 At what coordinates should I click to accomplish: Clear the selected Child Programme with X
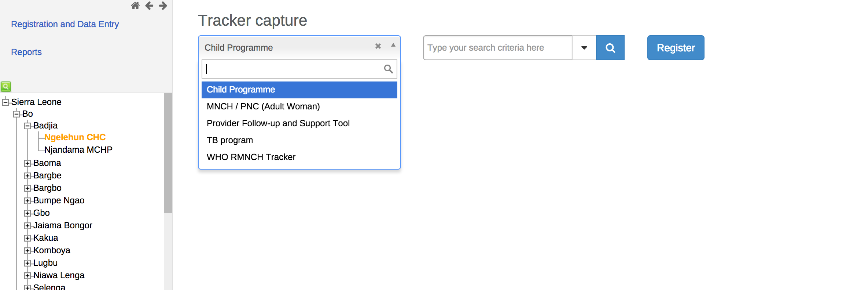tap(378, 46)
